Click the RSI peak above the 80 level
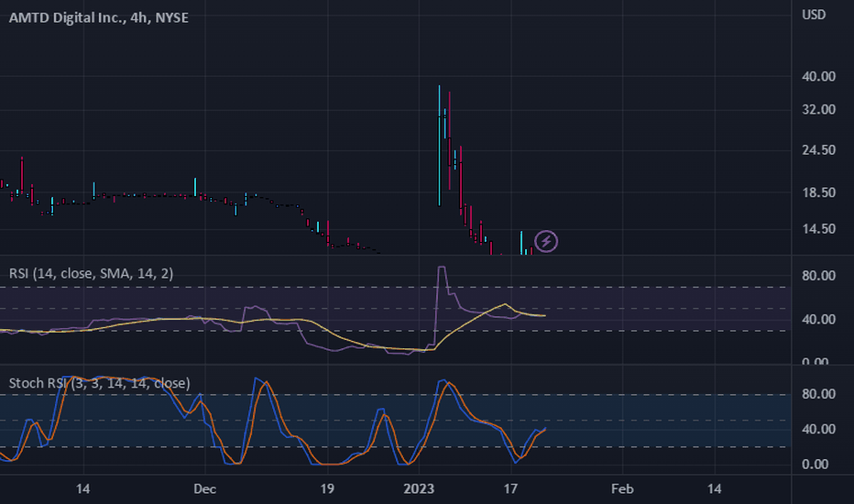The width and height of the screenshot is (854, 504). tap(442, 267)
